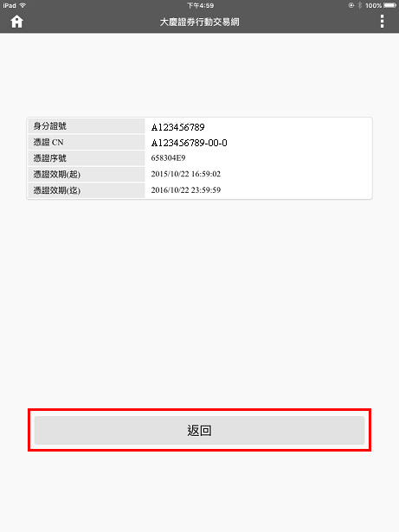
Task: Tap the 返回 button
Action: tap(199, 430)
